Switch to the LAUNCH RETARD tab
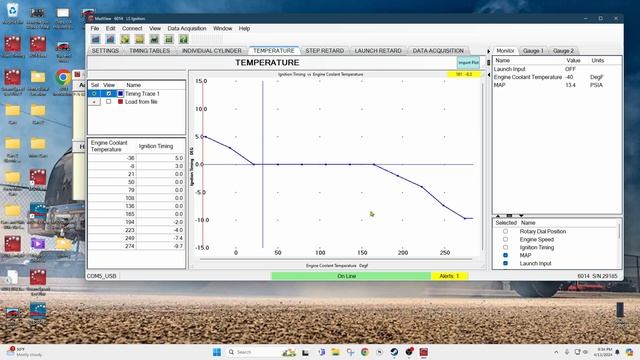The width and height of the screenshot is (640, 360). 378,51
